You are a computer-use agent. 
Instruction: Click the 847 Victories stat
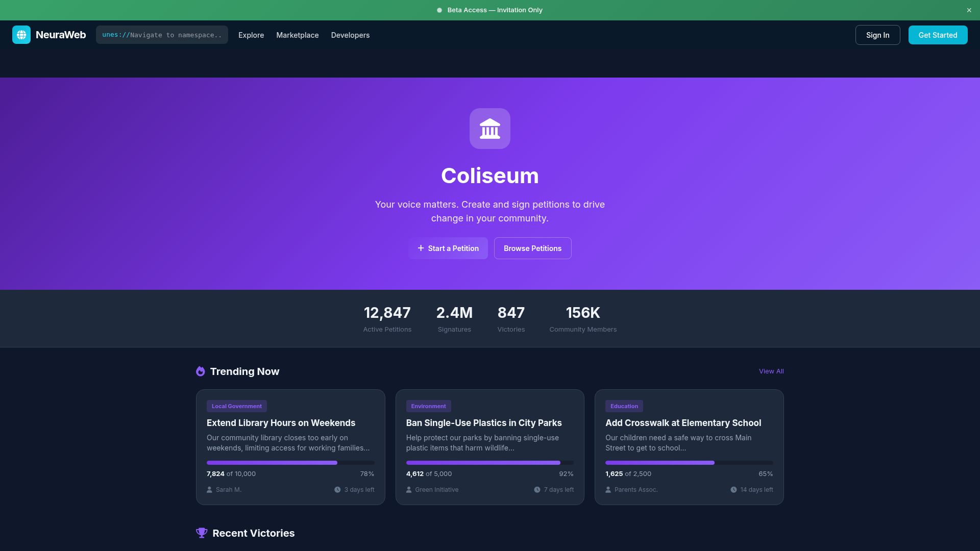511,319
